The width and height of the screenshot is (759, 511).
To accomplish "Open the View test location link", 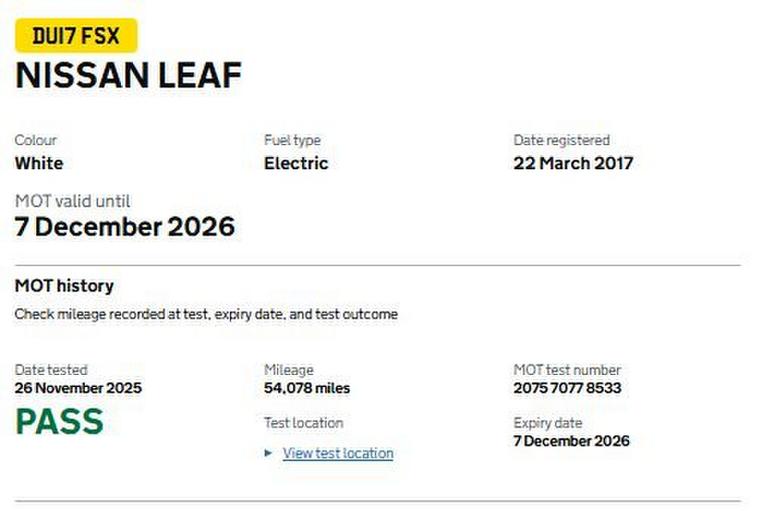I will (338, 453).
